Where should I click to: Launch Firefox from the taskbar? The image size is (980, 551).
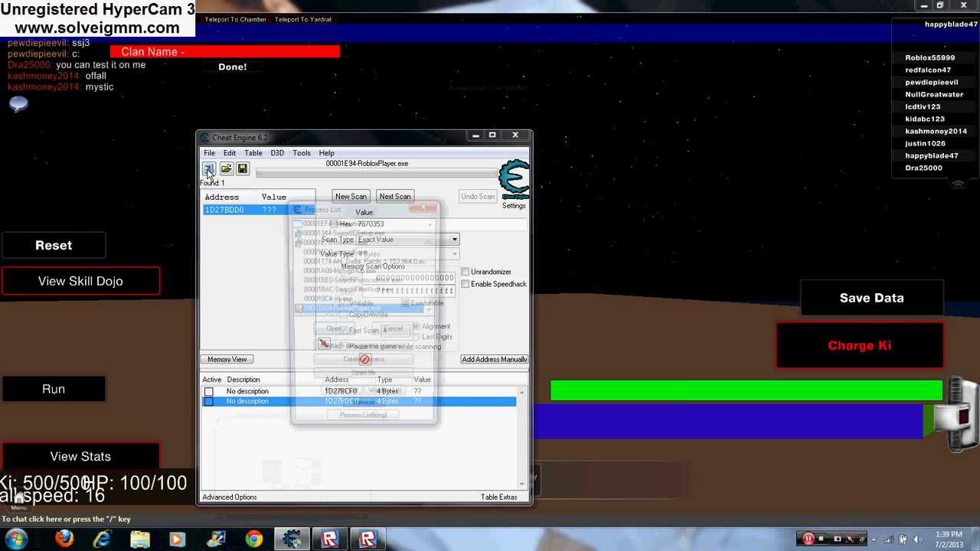click(x=64, y=540)
